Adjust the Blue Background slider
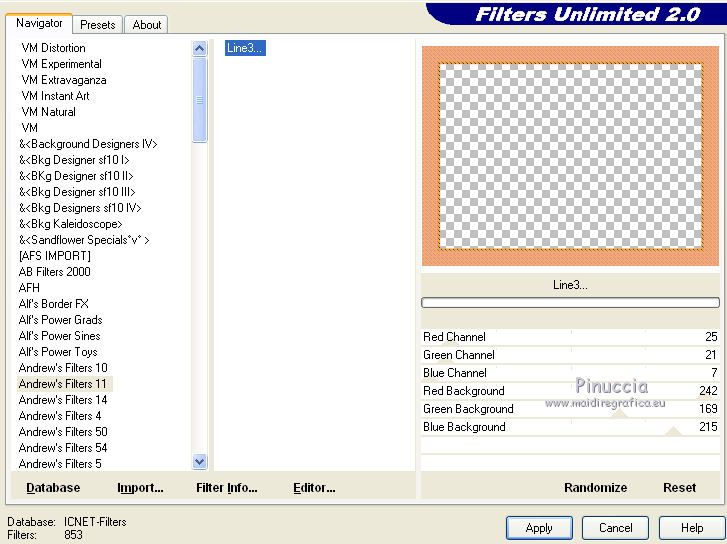The image size is (727, 544). 570,427
